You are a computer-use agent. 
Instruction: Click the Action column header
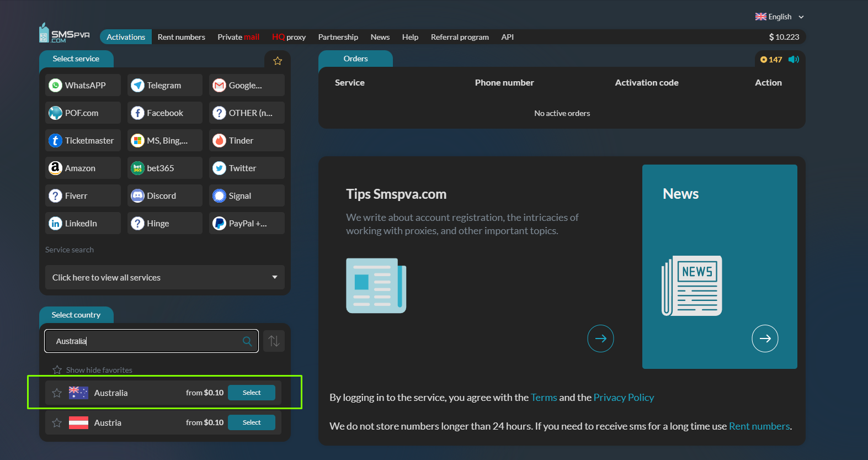pos(768,83)
